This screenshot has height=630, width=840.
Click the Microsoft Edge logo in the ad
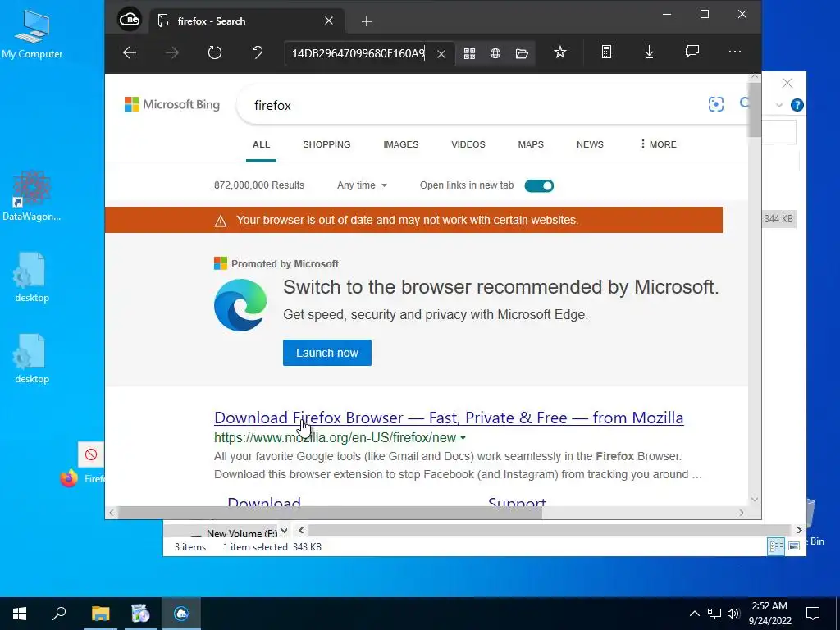[240, 305]
